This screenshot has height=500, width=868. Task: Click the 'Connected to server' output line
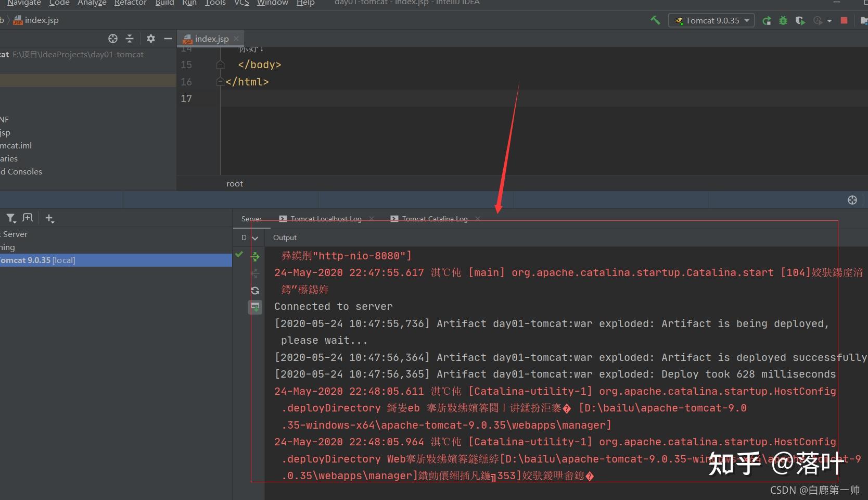tap(334, 306)
